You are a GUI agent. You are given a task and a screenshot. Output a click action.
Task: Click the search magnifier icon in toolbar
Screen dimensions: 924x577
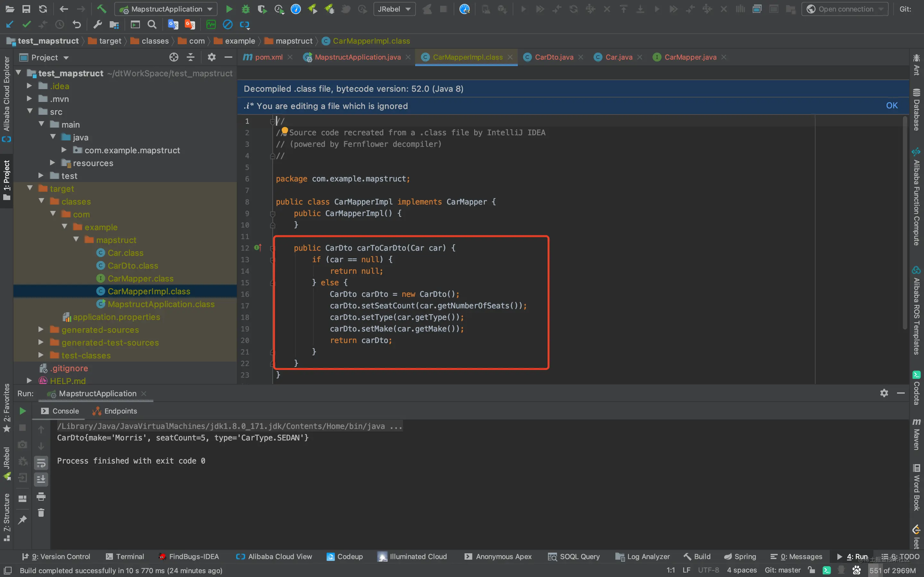[152, 25]
